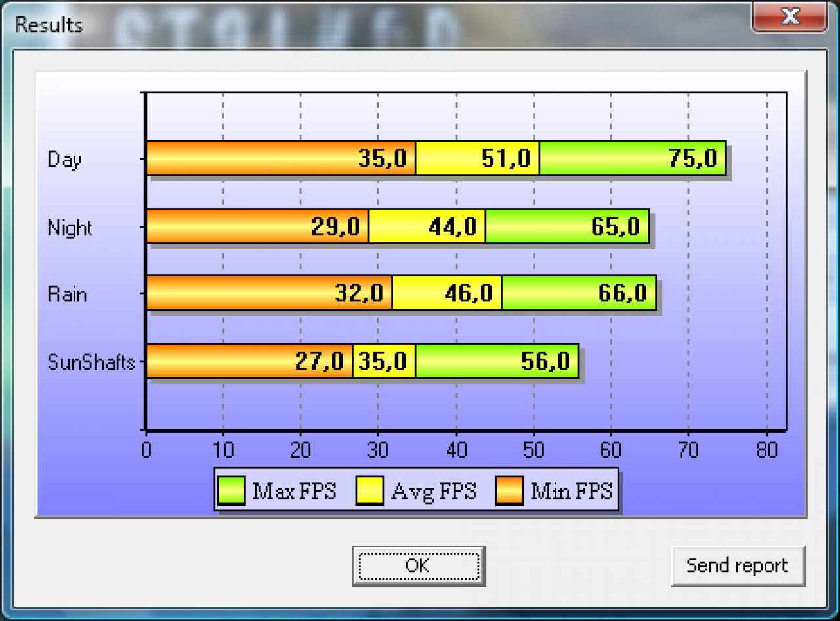Click the axis tick label 50

(x=534, y=450)
